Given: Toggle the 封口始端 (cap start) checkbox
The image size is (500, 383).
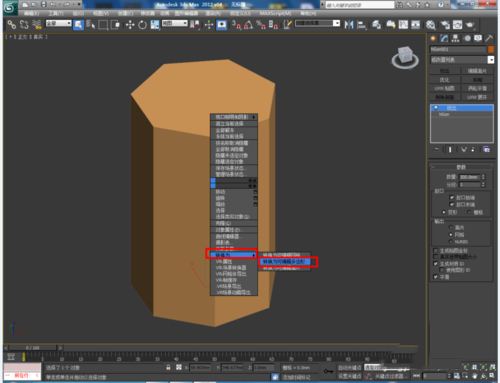Looking at the screenshot, I should [452, 197].
